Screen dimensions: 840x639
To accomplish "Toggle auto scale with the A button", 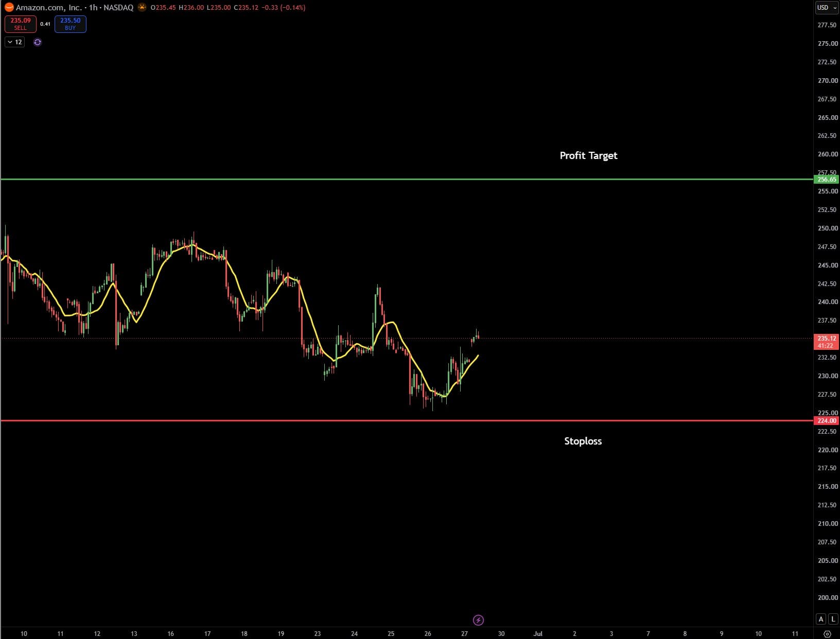I will [821, 619].
